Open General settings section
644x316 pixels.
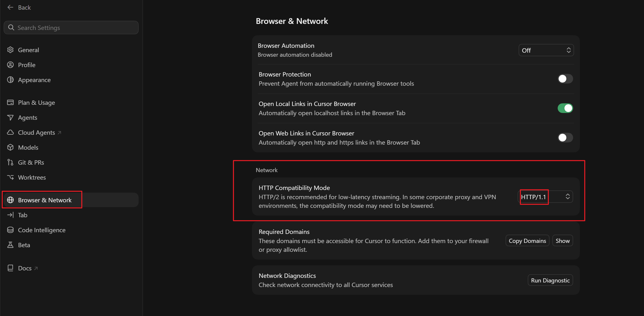point(71,50)
